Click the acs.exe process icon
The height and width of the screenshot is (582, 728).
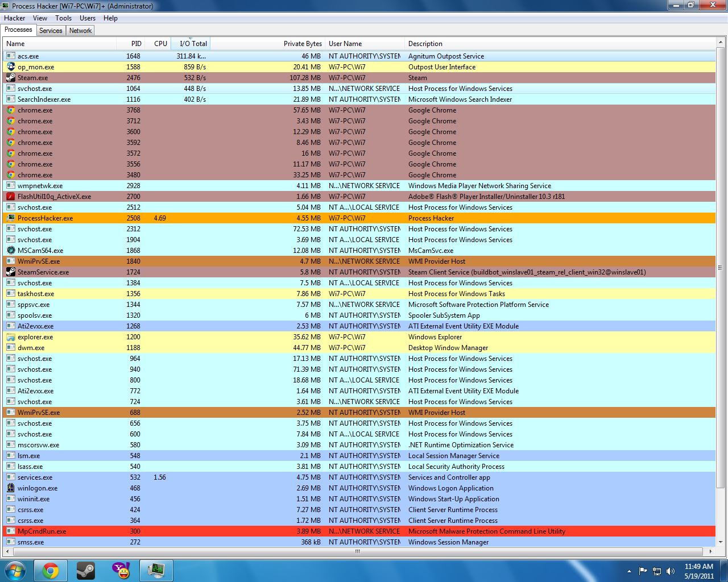pos(11,56)
